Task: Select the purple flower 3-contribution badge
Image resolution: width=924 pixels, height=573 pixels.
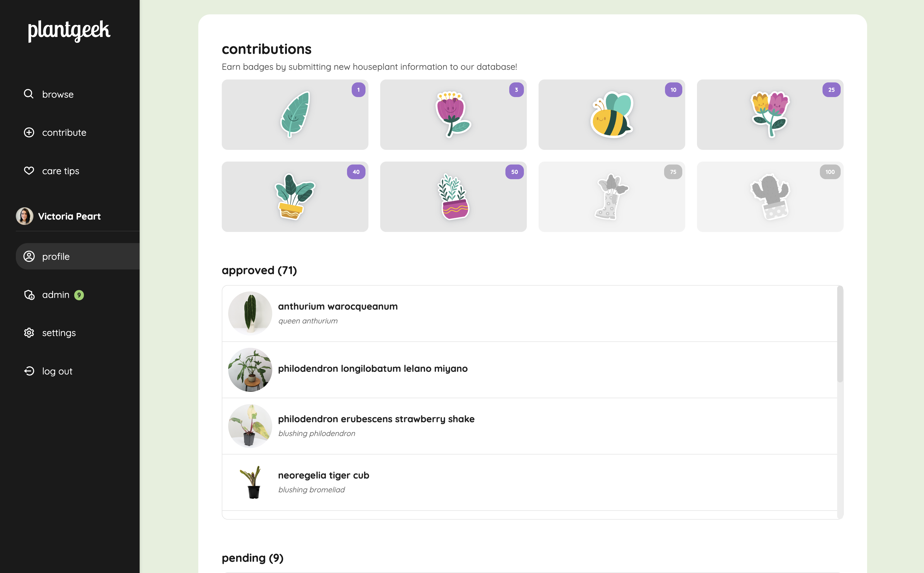Action: (453, 114)
